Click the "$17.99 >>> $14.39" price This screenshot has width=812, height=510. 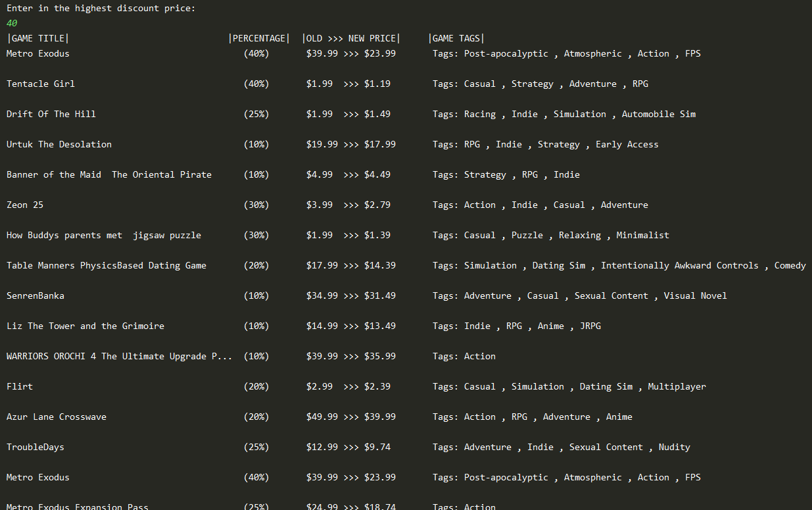[351, 265]
